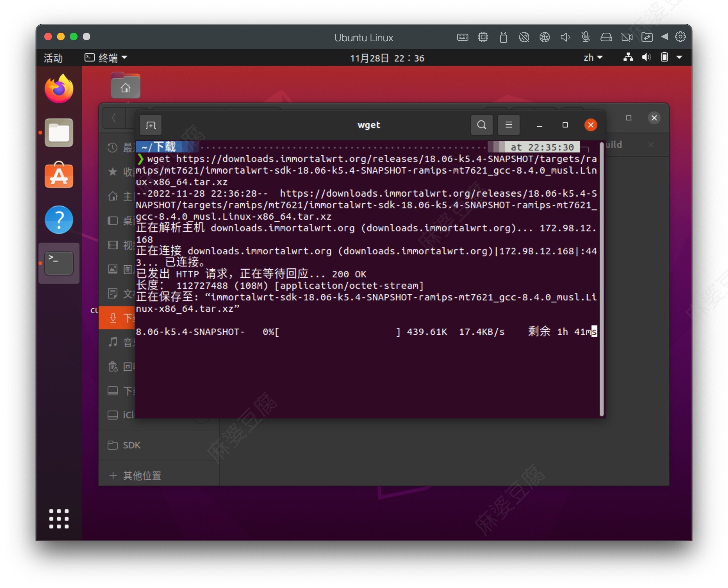
Task: Click the speaker icon in the VM title bar
Action: point(565,37)
